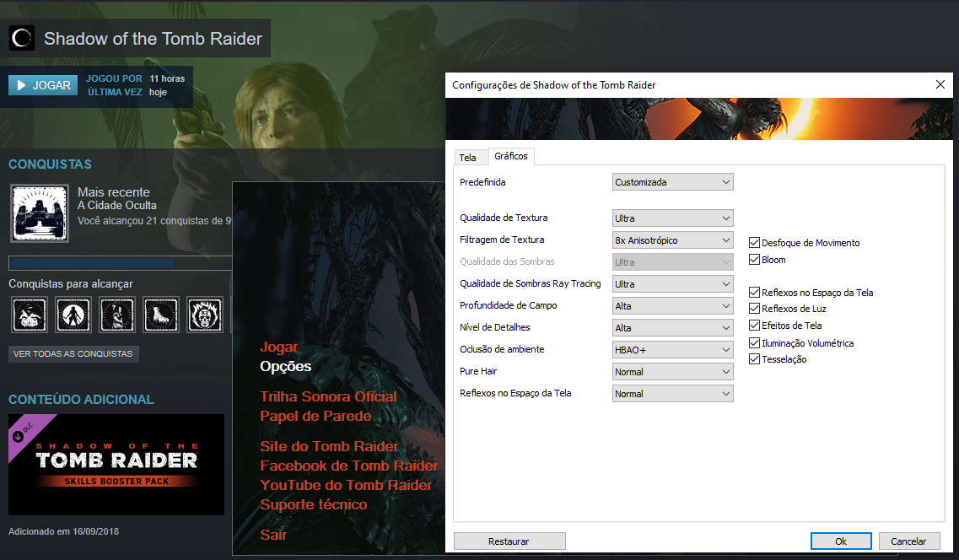Click the 'Conquistas para alcançar' label

pyautogui.click(x=70, y=284)
